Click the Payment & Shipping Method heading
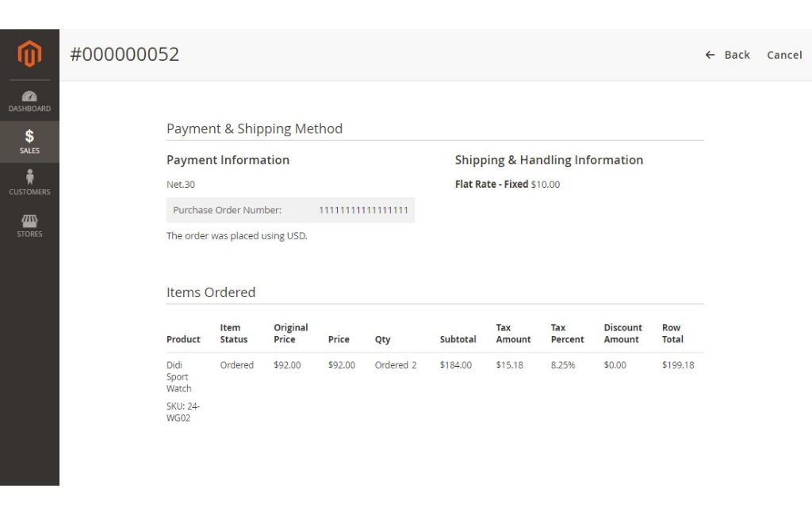Image resolution: width=812 pixels, height=515 pixels. pyautogui.click(x=255, y=128)
